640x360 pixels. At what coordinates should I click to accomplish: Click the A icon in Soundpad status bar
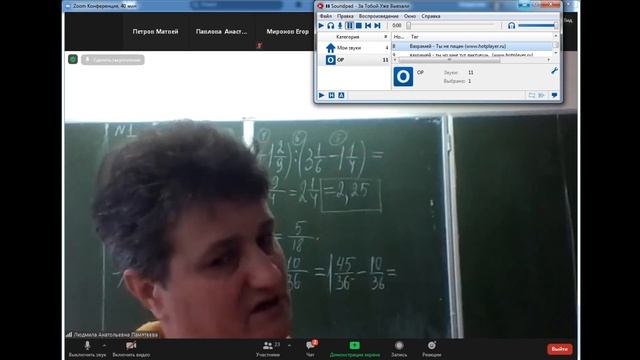coord(341,95)
